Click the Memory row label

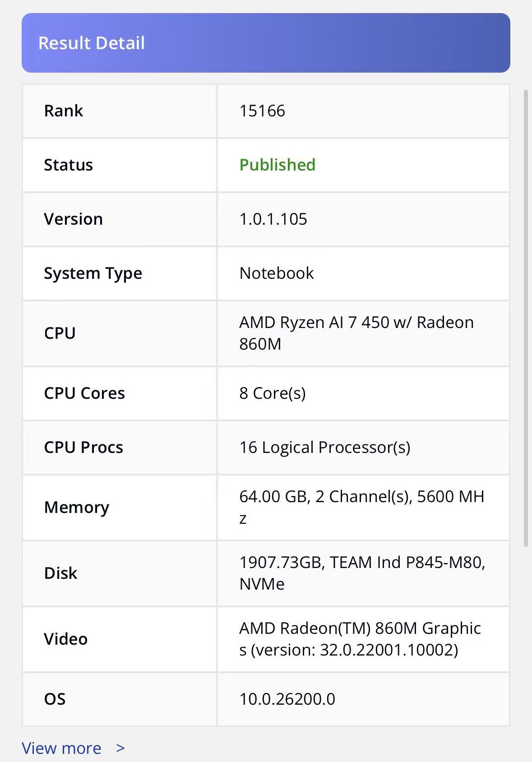(77, 508)
